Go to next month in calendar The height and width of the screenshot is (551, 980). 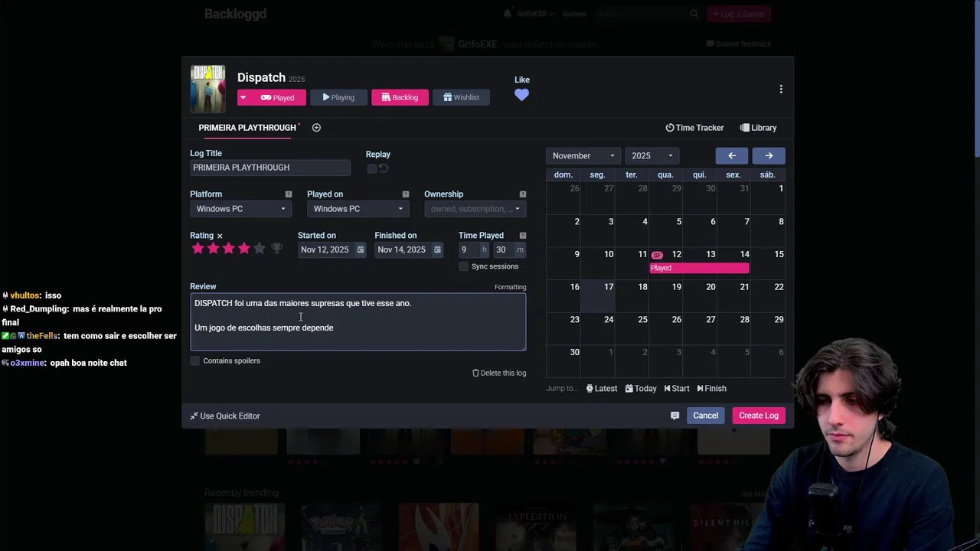pyautogui.click(x=769, y=155)
